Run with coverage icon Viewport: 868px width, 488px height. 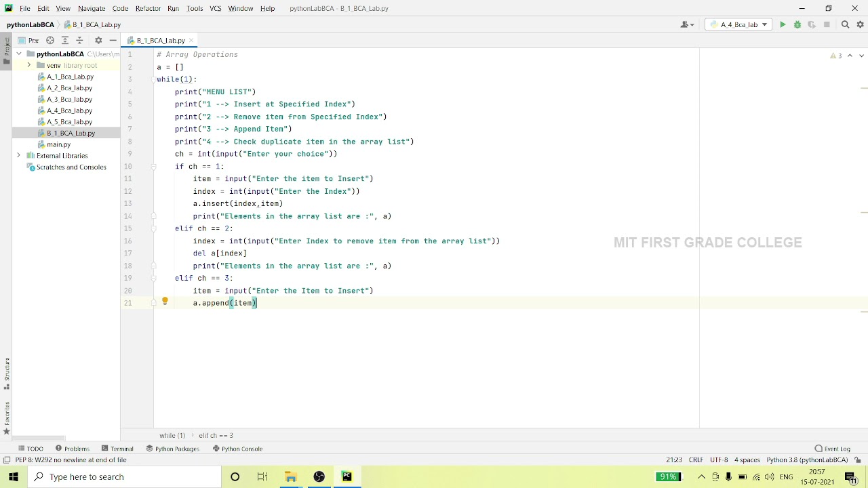tap(812, 24)
